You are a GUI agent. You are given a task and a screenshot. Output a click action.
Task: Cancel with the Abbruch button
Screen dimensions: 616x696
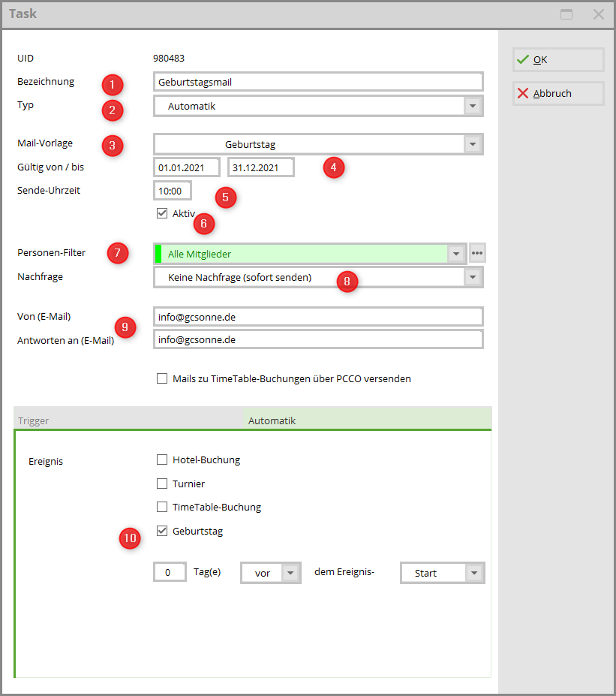(558, 93)
